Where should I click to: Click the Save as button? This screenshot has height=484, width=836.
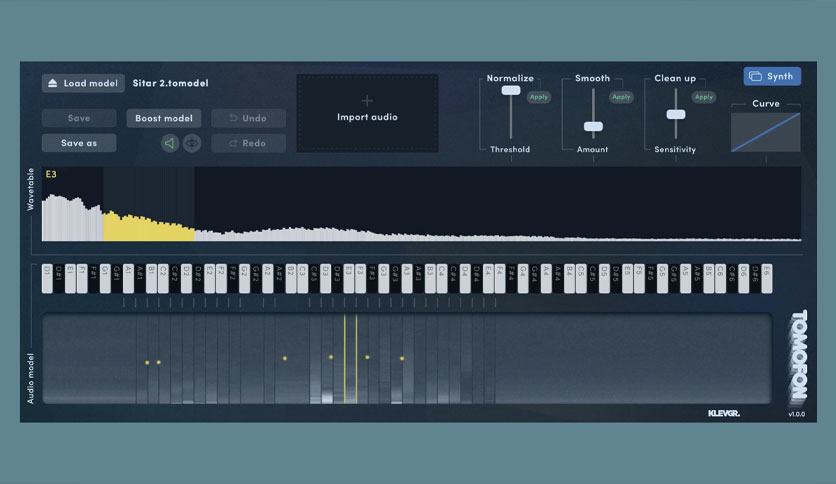(79, 143)
